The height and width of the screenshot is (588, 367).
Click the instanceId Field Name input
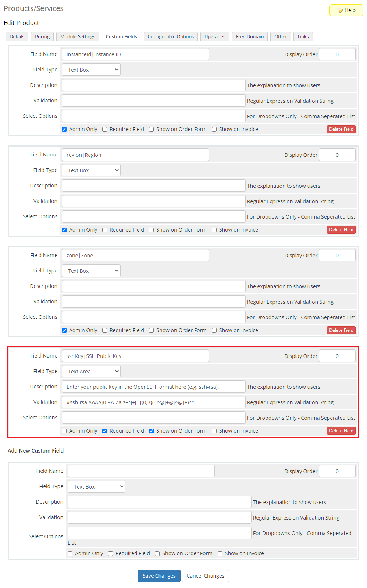135,54
